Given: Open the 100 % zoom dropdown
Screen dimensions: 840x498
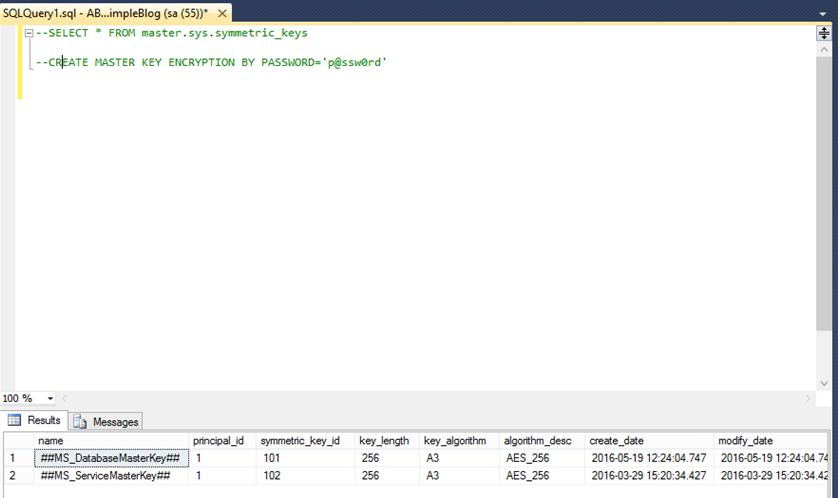Looking at the screenshot, I should [x=50, y=398].
